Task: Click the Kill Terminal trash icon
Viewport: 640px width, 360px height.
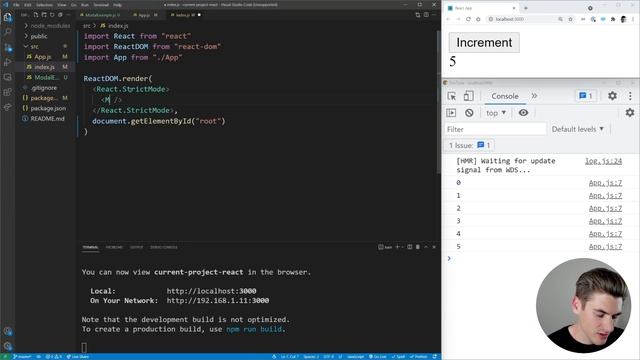Action: click(x=418, y=247)
